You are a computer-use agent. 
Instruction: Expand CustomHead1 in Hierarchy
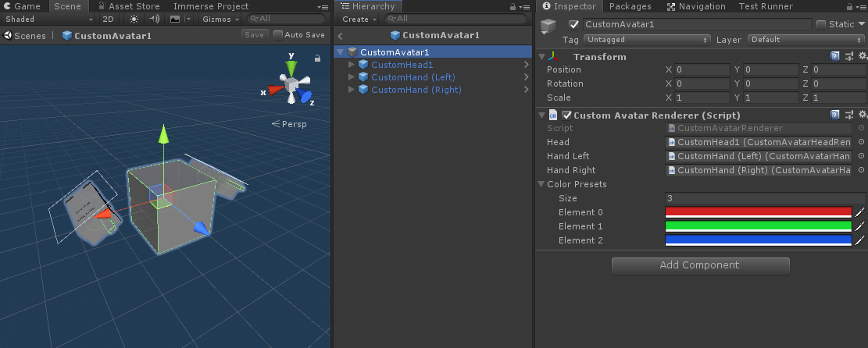(351, 65)
